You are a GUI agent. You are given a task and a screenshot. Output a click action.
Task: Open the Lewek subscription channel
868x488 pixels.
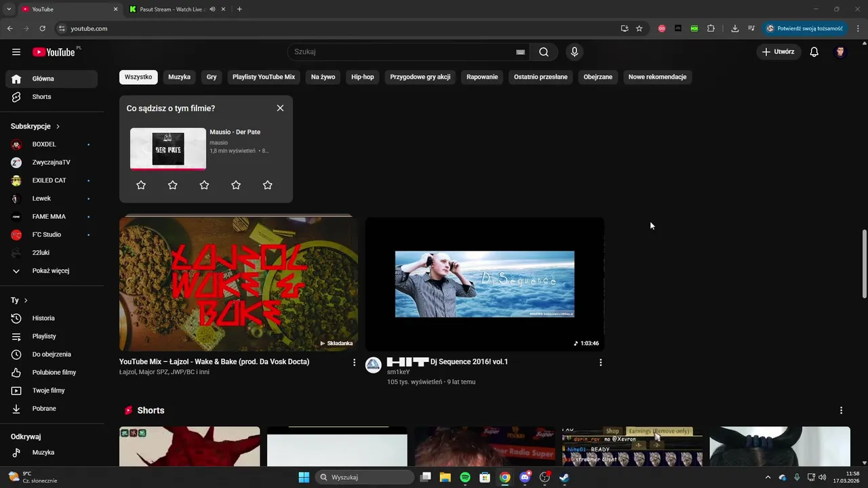[52, 199]
